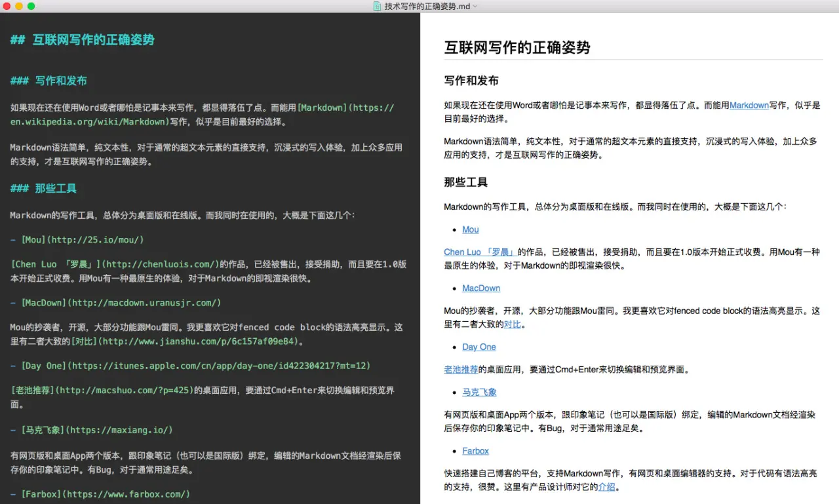Click the preview paragraph starting '快速搭建自己博客的平台'
839x504 pixels.
631,480
